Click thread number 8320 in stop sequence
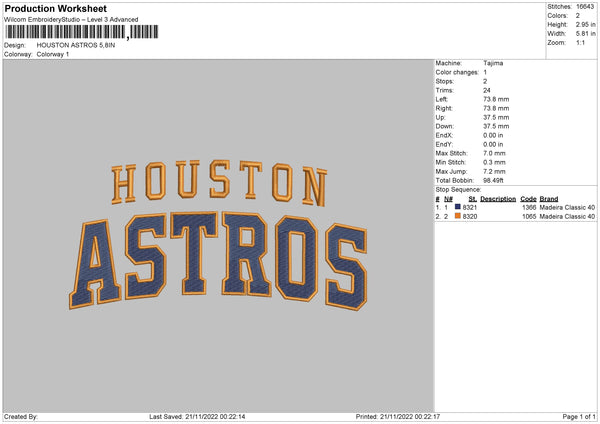This screenshot has width=600, height=424. pos(470,217)
